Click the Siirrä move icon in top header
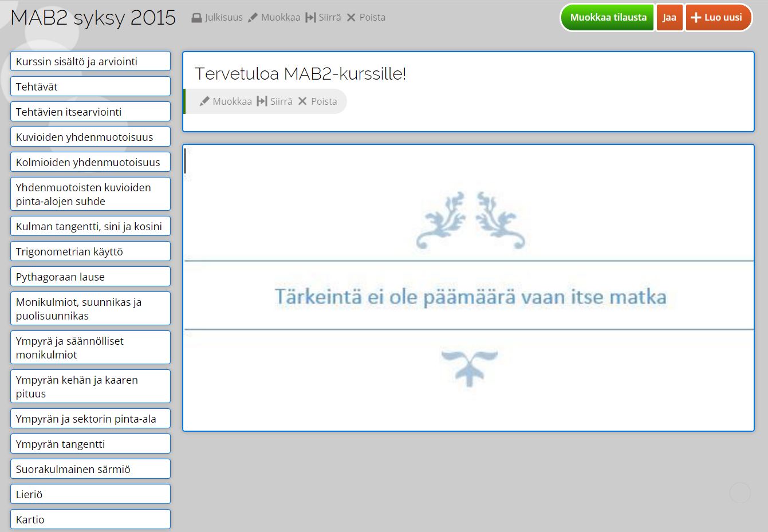The height and width of the screenshot is (532, 768). click(x=310, y=18)
